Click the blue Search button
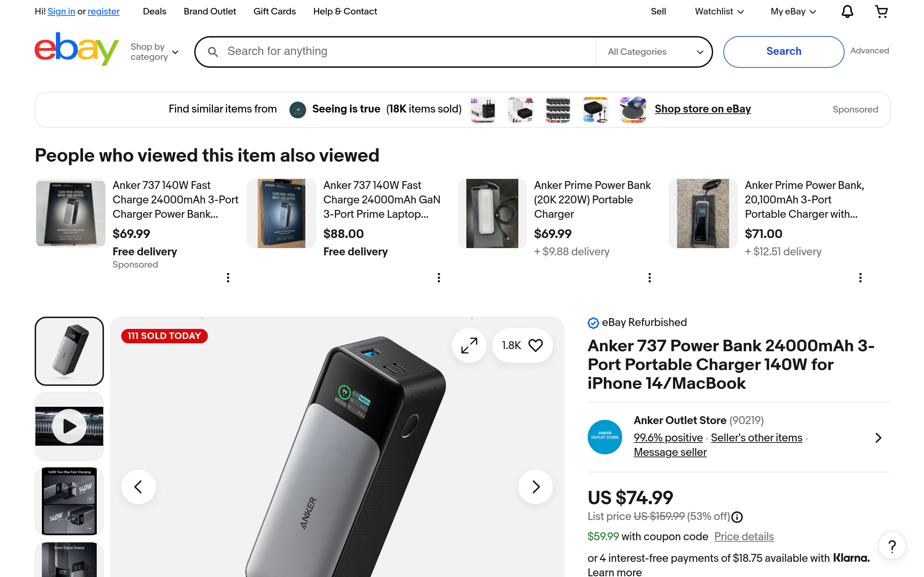 [x=783, y=52]
